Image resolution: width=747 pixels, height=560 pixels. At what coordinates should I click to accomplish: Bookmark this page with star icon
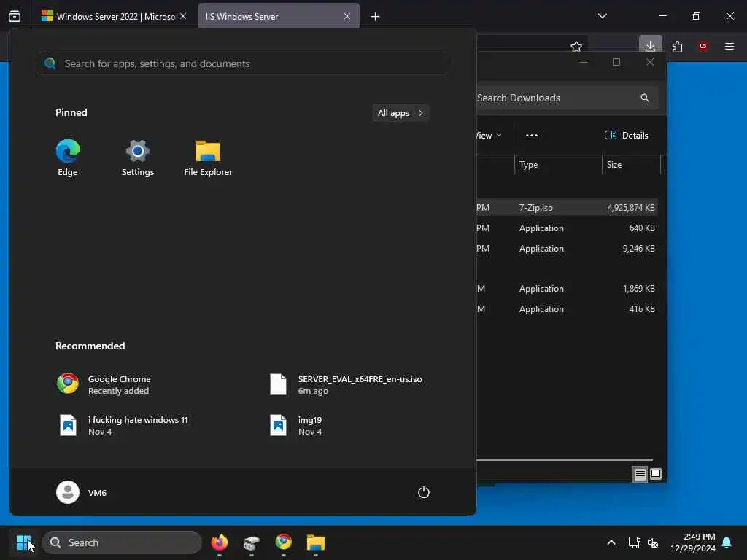576,46
